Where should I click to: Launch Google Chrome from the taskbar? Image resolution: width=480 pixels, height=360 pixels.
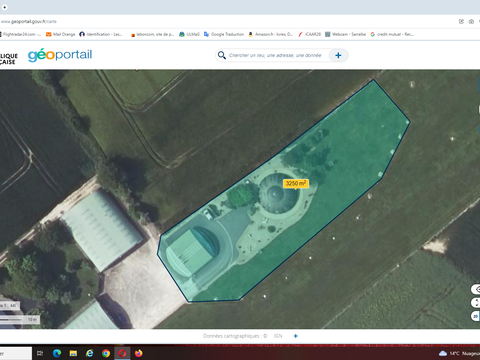tap(106, 353)
